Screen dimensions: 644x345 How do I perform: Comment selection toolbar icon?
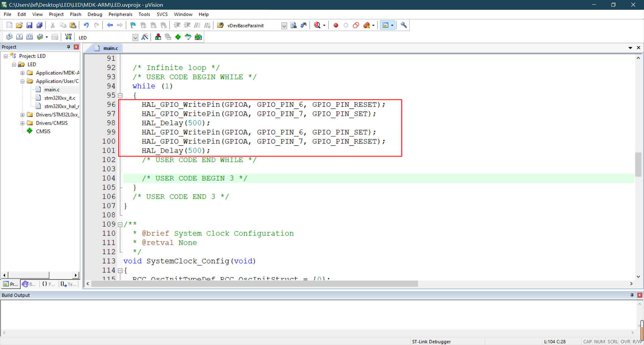coord(197,25)
